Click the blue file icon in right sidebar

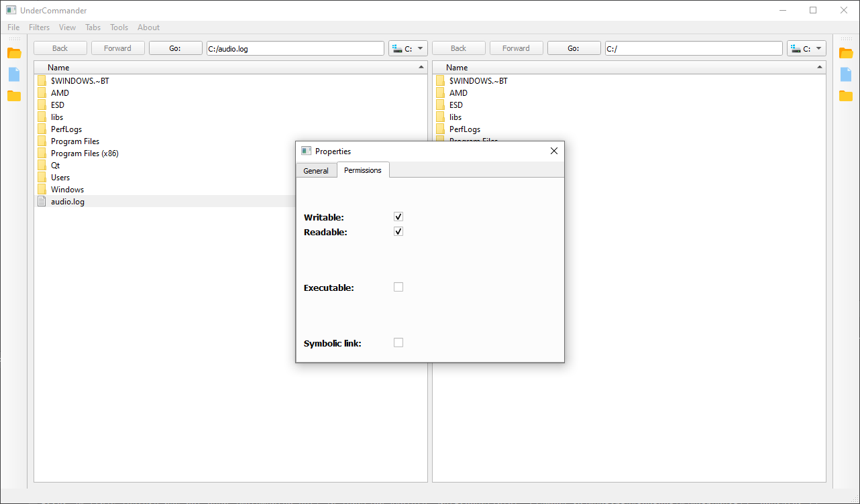pos(846,74)
